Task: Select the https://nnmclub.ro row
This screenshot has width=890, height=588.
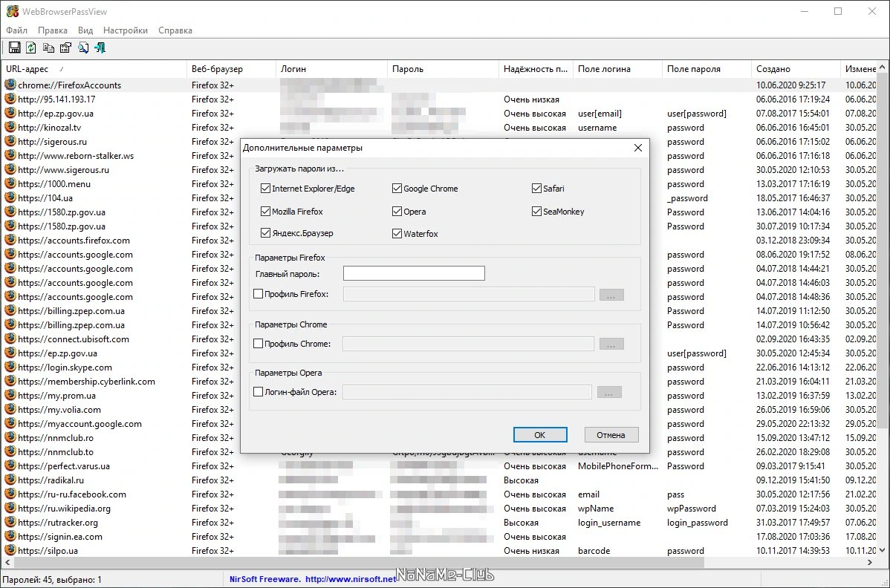Action: coord(439,438)
